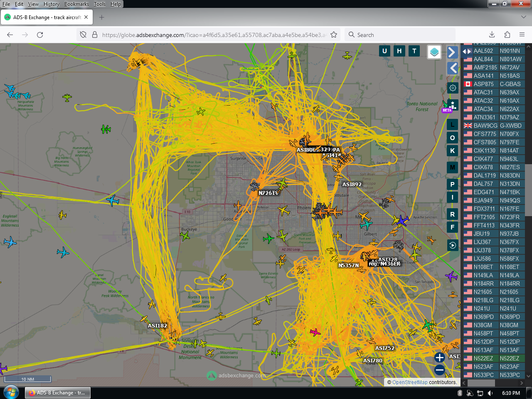
Task: Zoom in on the map
Action: pos(440,357)
